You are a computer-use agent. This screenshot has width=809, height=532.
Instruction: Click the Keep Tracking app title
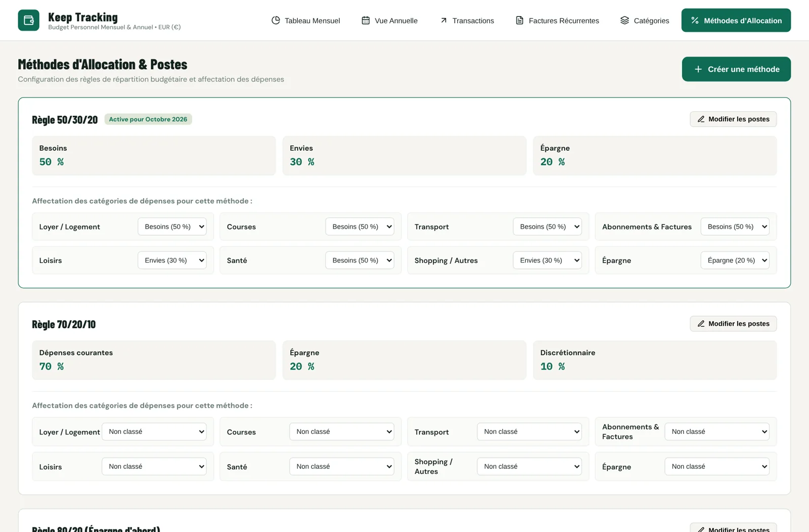pyautogui.click(x=83, y=17)
